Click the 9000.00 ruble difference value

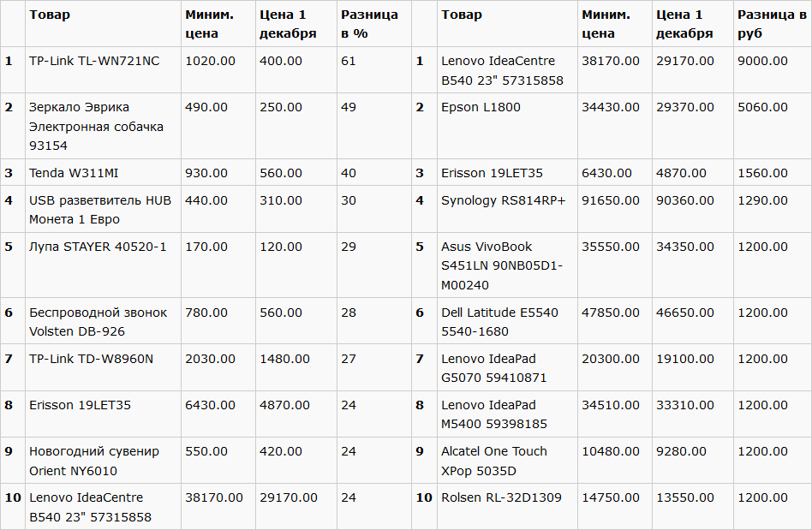tap(762, 61)
